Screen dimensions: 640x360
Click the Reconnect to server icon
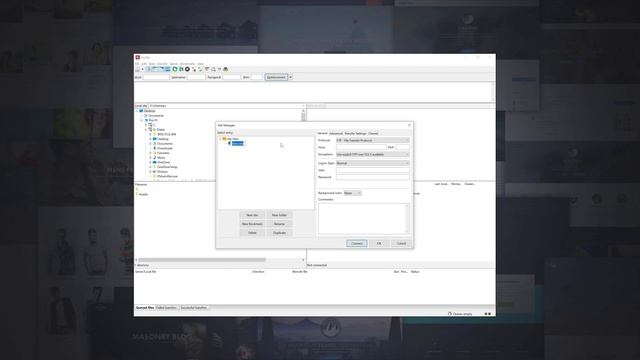[200, 69]
